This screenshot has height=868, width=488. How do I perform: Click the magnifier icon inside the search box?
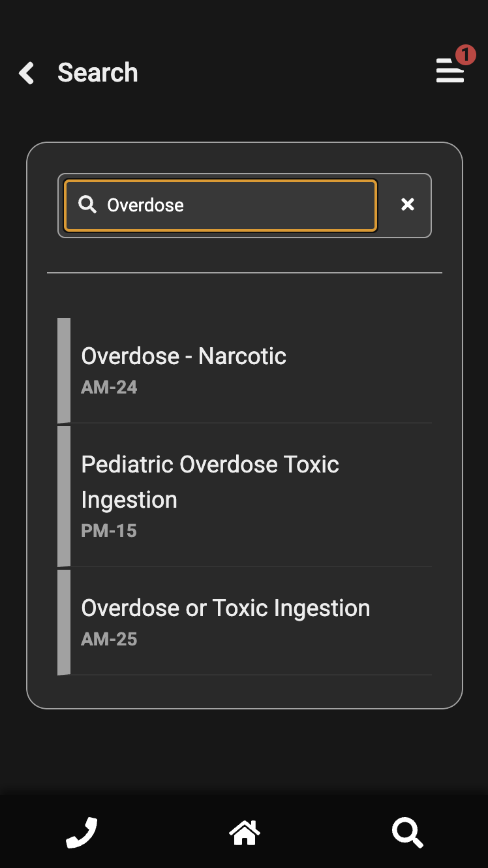click(87, 205)
